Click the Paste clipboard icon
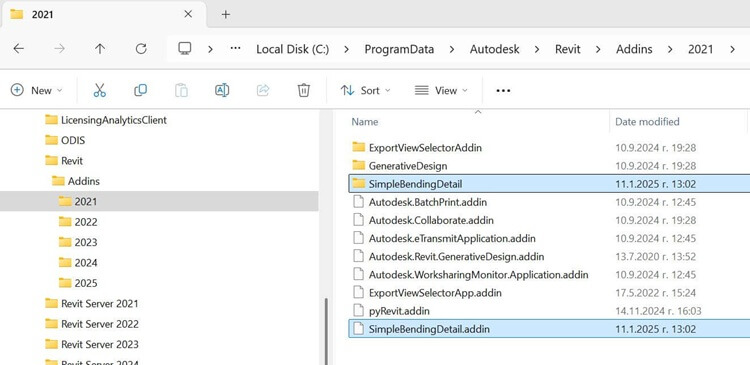 tap(181, 90)
